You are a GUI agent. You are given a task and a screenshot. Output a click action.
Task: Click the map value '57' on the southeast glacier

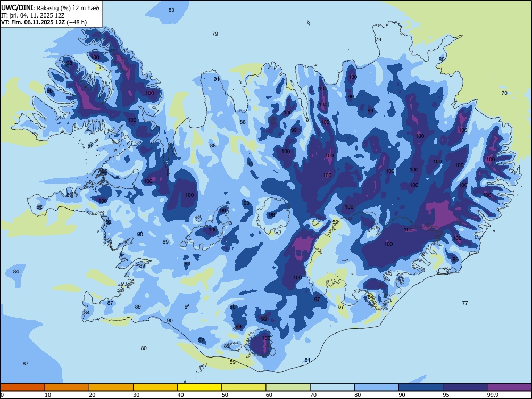click(341, 307)
